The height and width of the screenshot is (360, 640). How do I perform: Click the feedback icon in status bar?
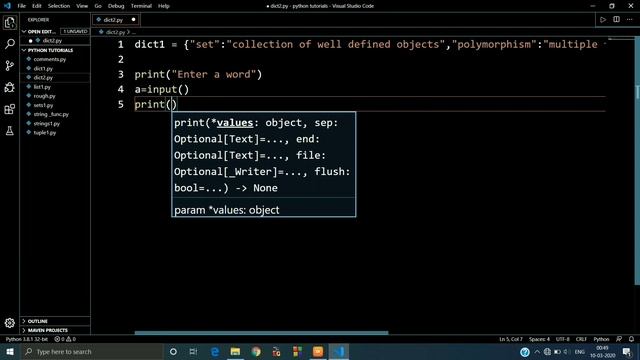coord(619,339)
